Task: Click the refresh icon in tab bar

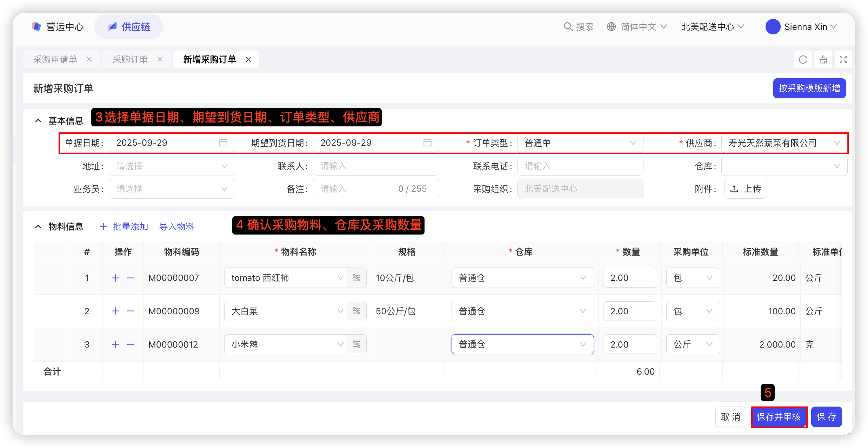Action: pos(803,60)
